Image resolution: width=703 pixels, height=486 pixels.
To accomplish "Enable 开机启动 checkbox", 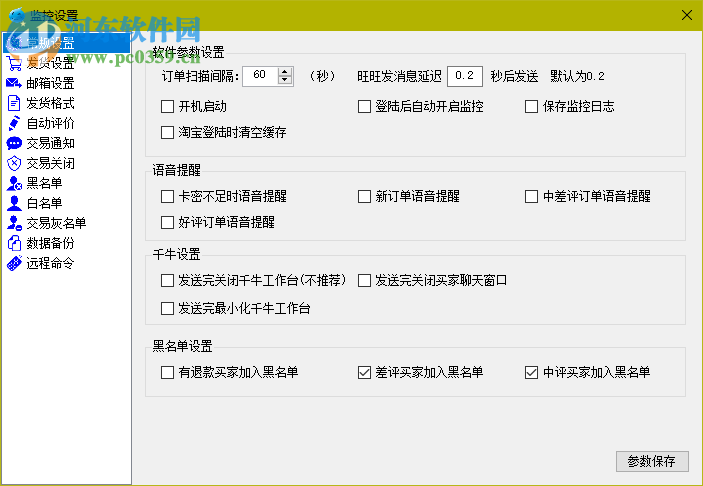I will (167, 107).
